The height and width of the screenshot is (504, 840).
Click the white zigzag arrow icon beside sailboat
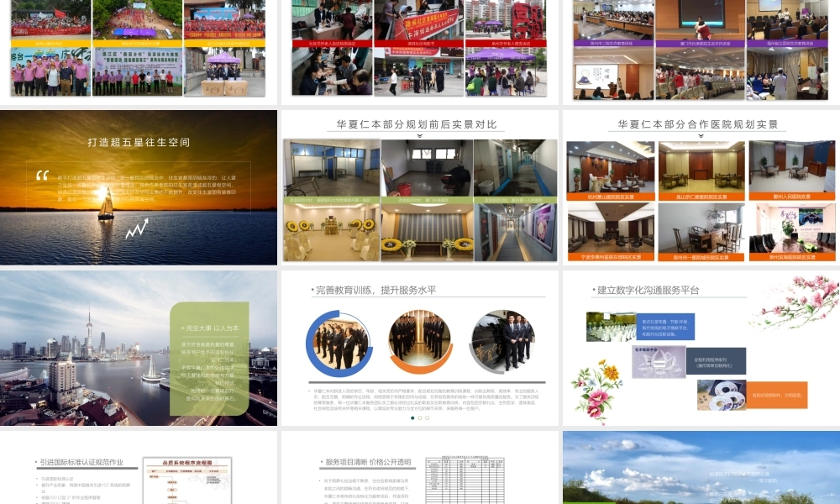pos(137,228)
